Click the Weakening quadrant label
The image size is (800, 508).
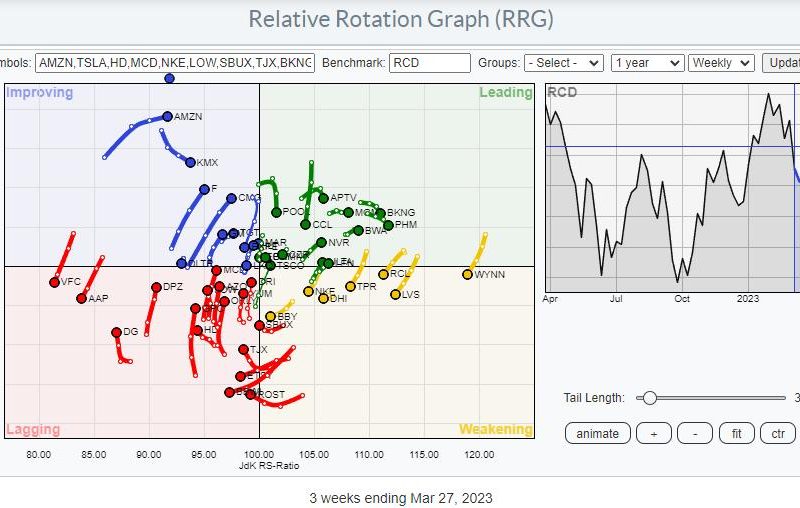[496, 429]
